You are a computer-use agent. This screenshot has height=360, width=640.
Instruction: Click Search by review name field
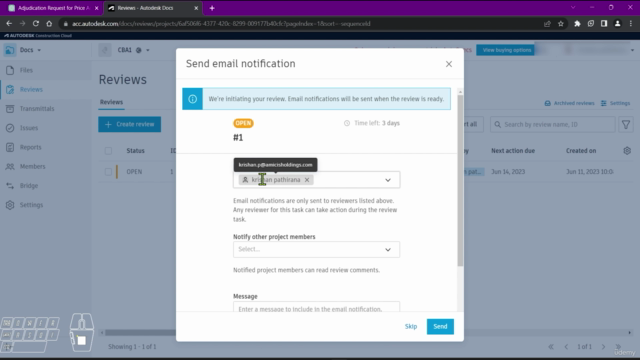pos(553,124)
